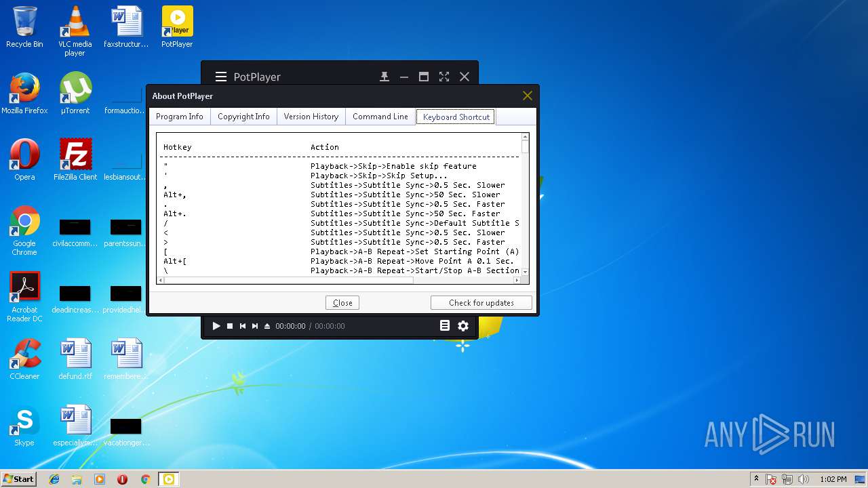Select the FileZilla Client desktop icon
This screenshot has width=868, height=488.
pos(75,160)
